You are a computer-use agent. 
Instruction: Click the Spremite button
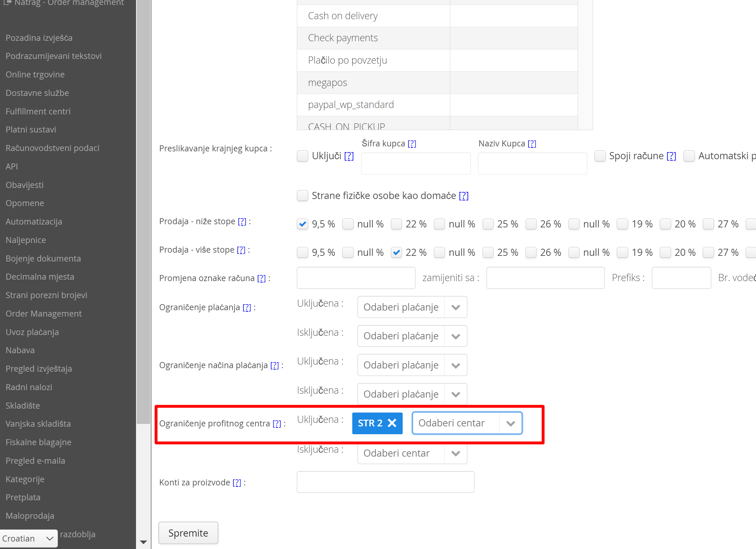click(x=188, y=533)
